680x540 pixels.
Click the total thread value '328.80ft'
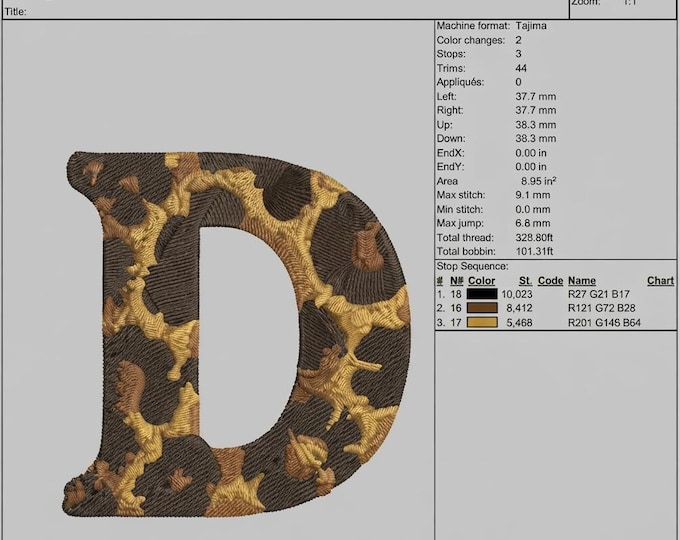pos(534,237)
